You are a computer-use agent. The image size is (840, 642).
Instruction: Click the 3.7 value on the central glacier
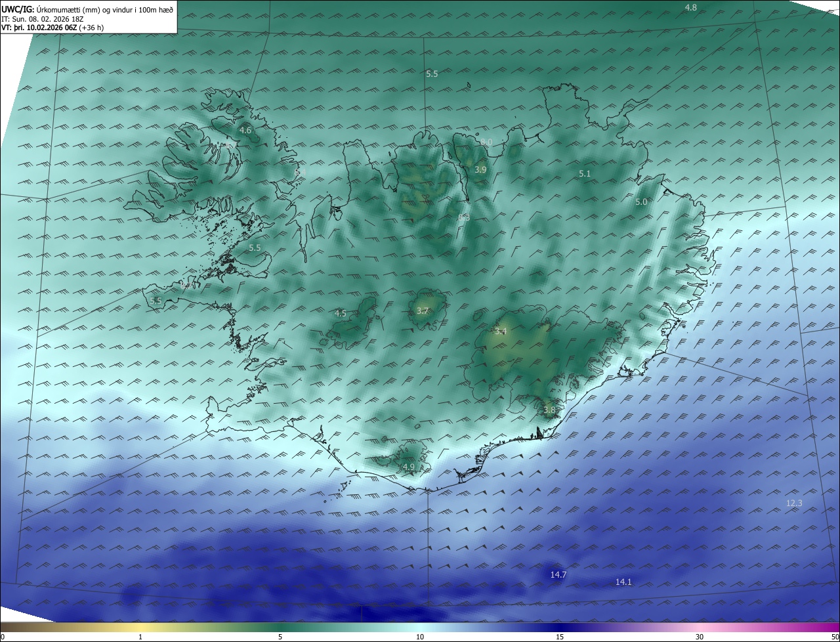point(423,311)
